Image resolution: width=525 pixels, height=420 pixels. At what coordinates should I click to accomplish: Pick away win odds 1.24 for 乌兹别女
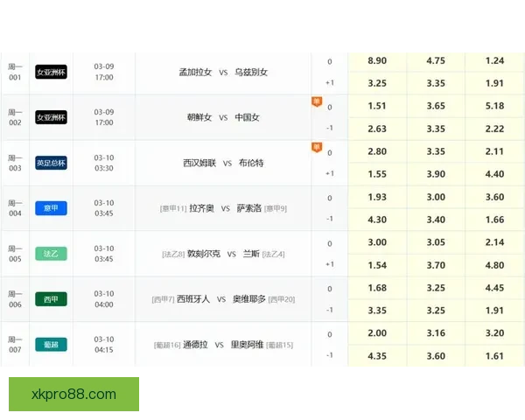coord(494,60)
